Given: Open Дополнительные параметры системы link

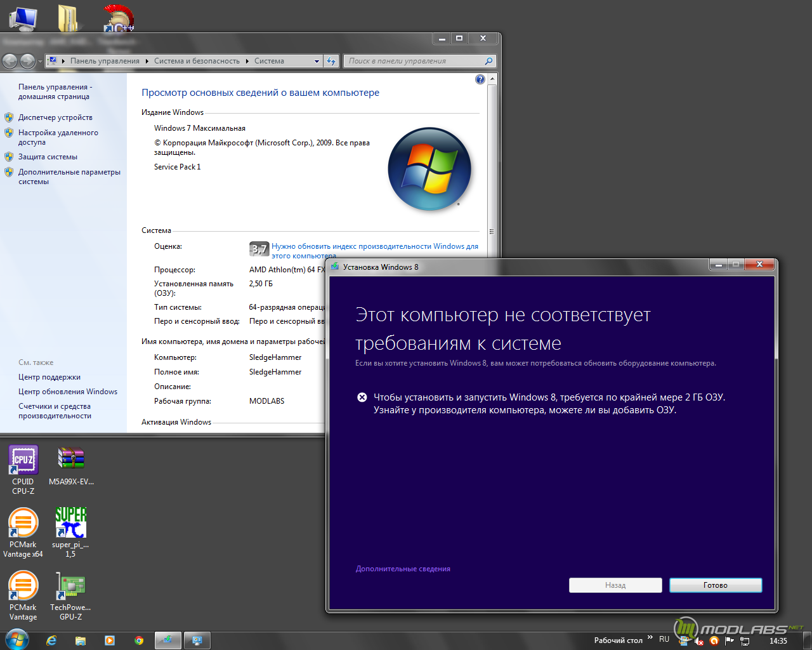Looking at the screenshot, I should coord(69,176).
